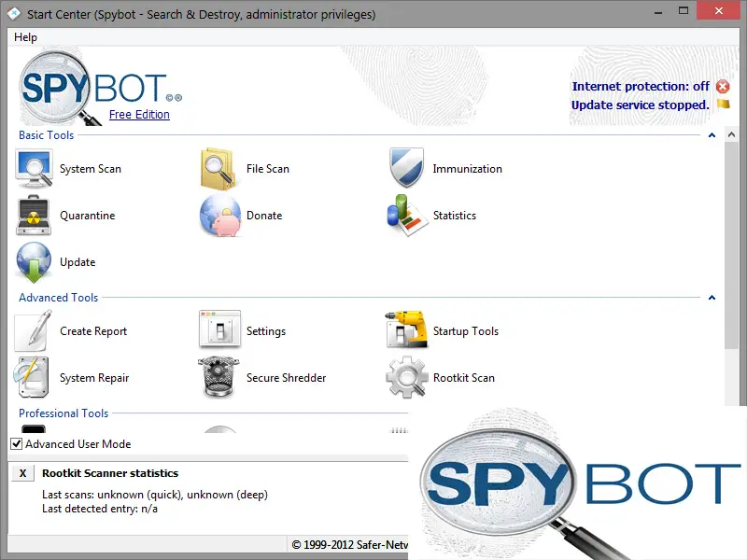Collapse the Basic Tools section
This screenshot has height=560, width=747.
(x=712, y=135)
